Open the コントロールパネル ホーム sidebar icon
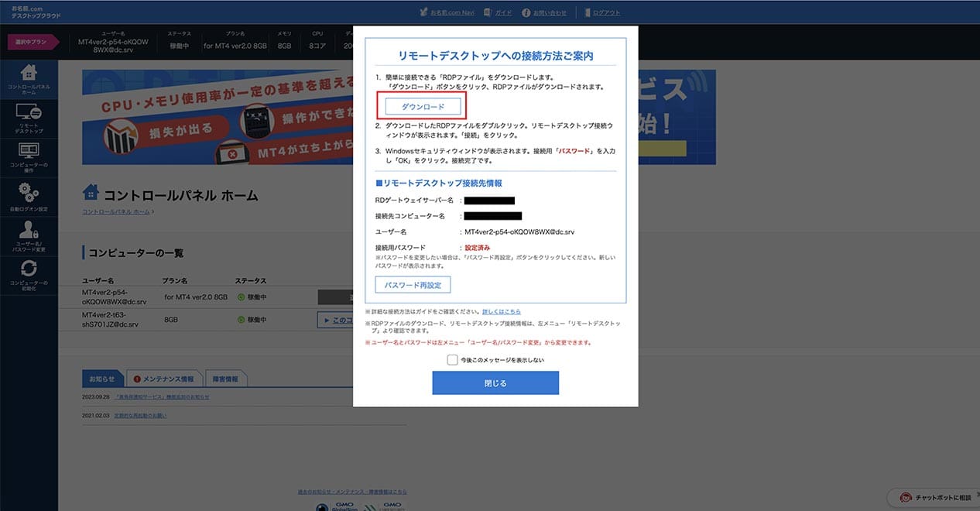The image size is (980, 511). 29,79
